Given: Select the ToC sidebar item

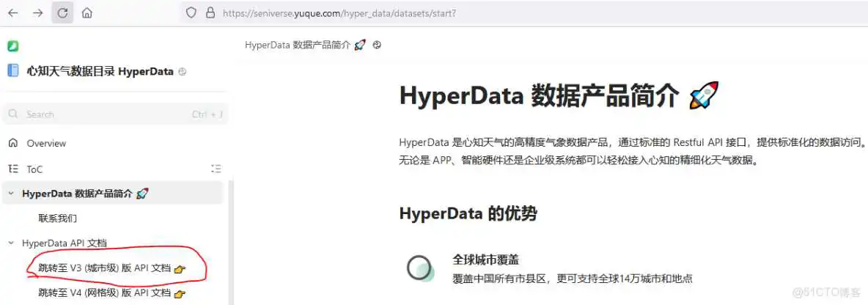Looking at the screenshot, I should (34, 169).
